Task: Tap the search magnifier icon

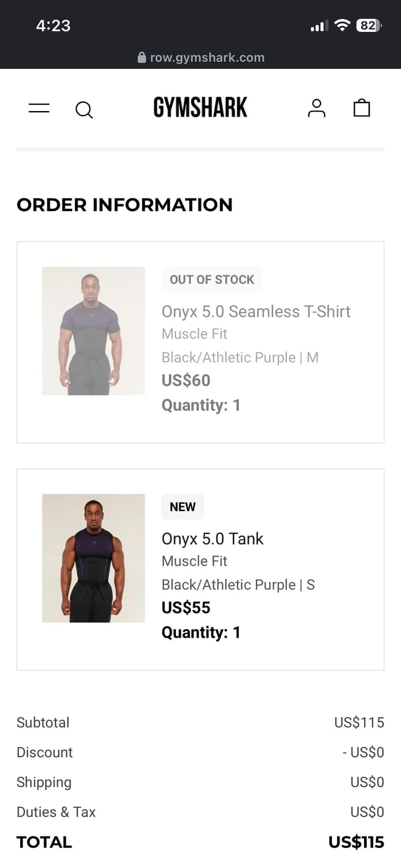Action: coord(84,109)
